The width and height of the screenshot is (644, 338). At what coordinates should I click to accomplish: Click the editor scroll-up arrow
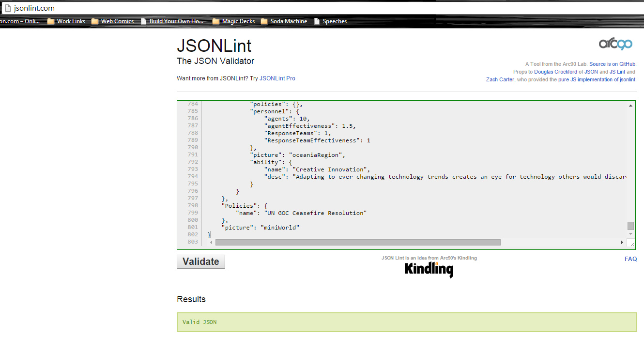pyautogui.click(x=630, y=106)
